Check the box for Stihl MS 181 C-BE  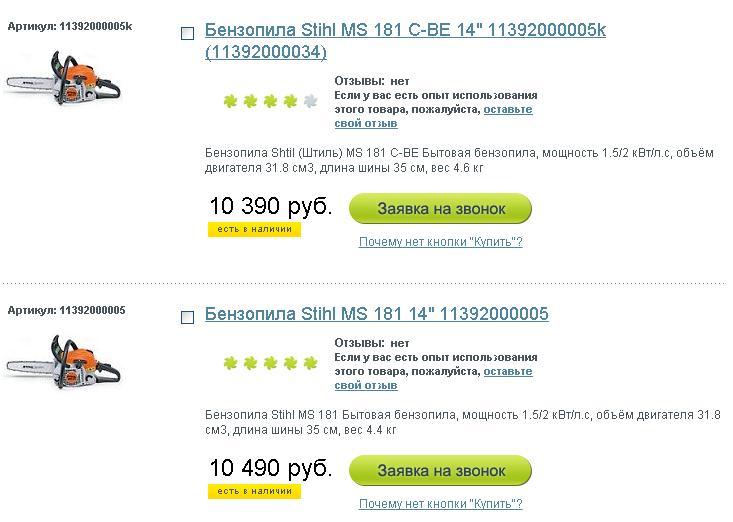[x=187, y=34]
